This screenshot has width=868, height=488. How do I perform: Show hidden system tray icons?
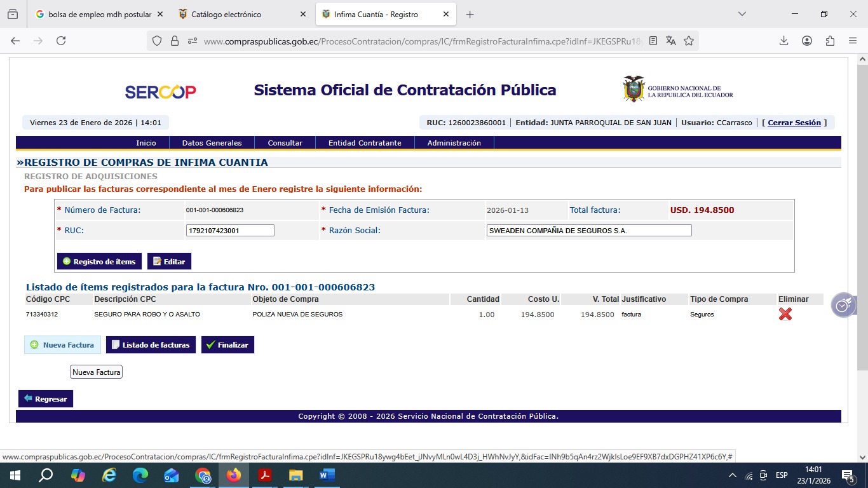tap(733, 475)
